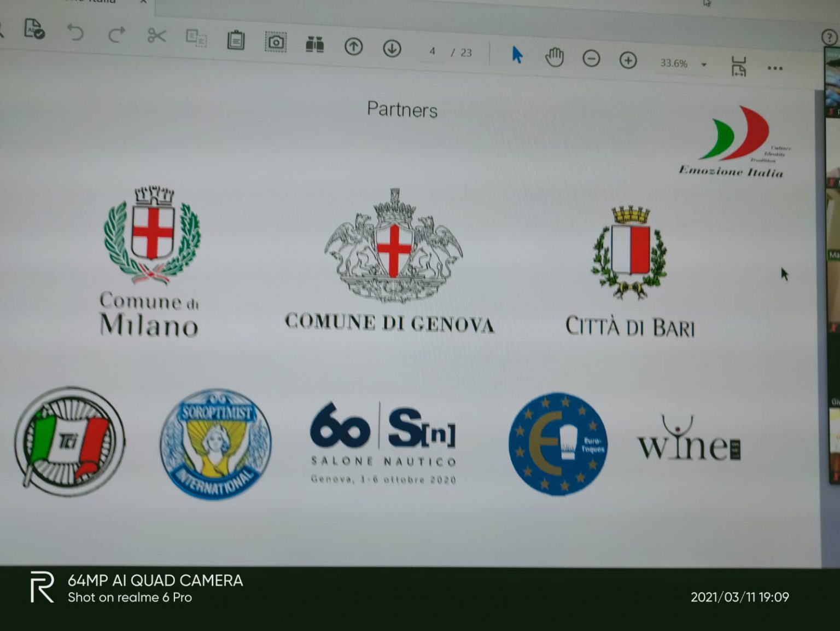Click the copy text icon
This screenshot has width=840, height=631.
tap(196, 38)
